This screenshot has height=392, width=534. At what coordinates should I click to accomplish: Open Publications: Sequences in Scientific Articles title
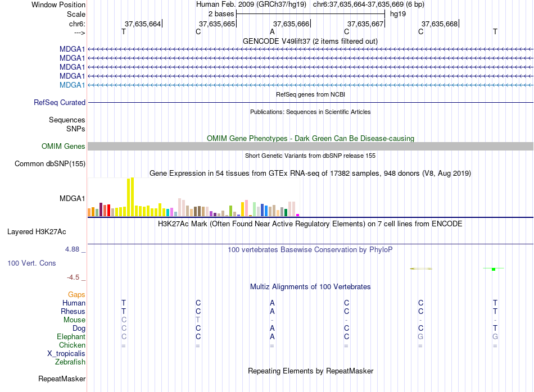[310, 112]
